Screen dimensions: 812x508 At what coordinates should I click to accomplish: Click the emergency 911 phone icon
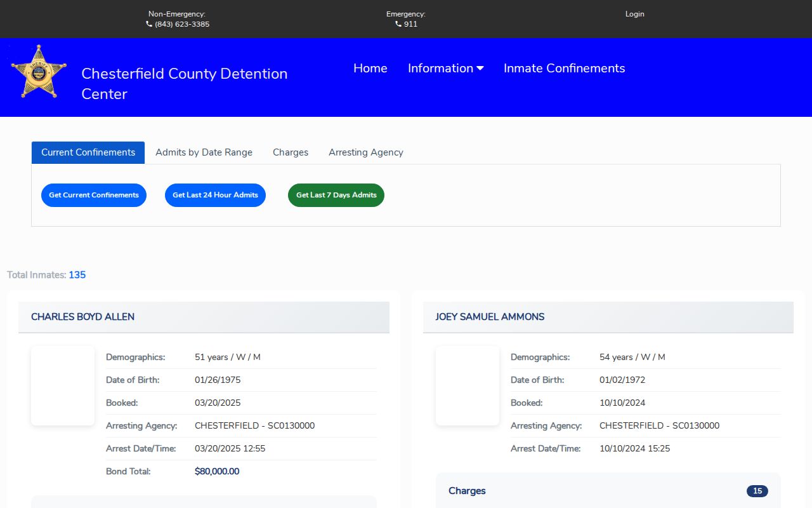coord(398,24)
